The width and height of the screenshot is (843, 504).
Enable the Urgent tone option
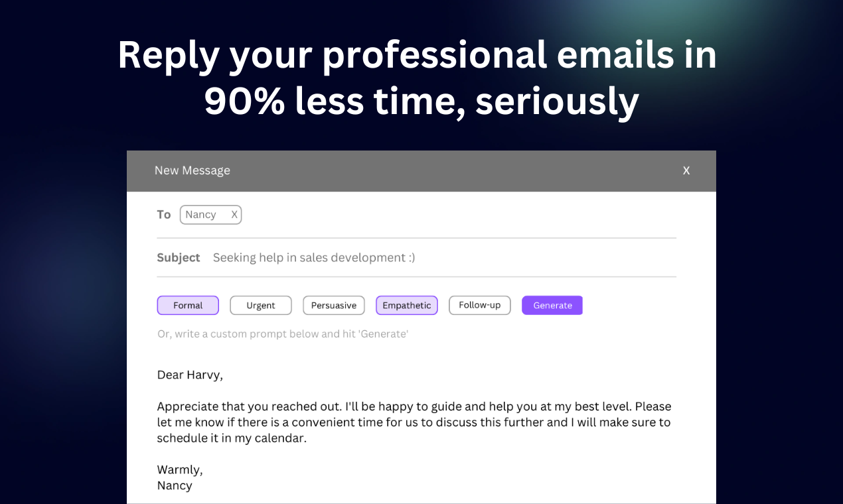point(260,305)
